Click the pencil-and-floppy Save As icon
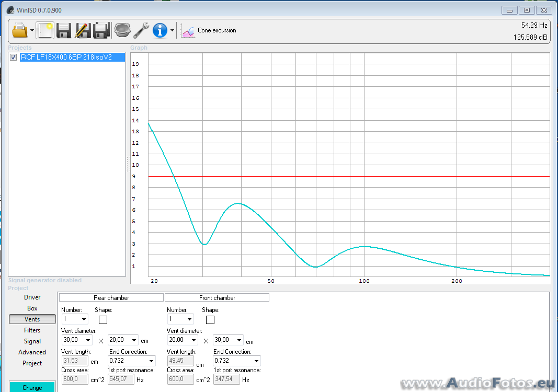This screenshot has height=392, width=558. [x=83, y=30]
